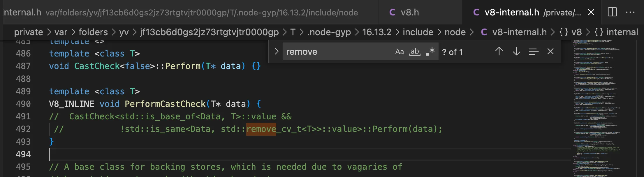Click the split editor right icon

click(x=612, y=12)
